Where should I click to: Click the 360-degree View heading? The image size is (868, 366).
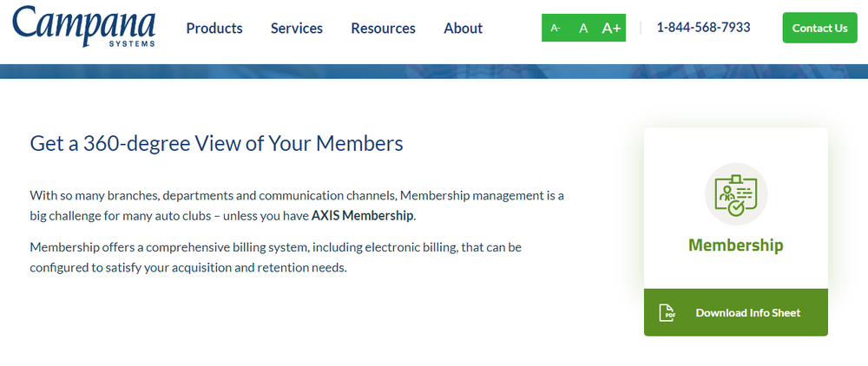point(216,144)
